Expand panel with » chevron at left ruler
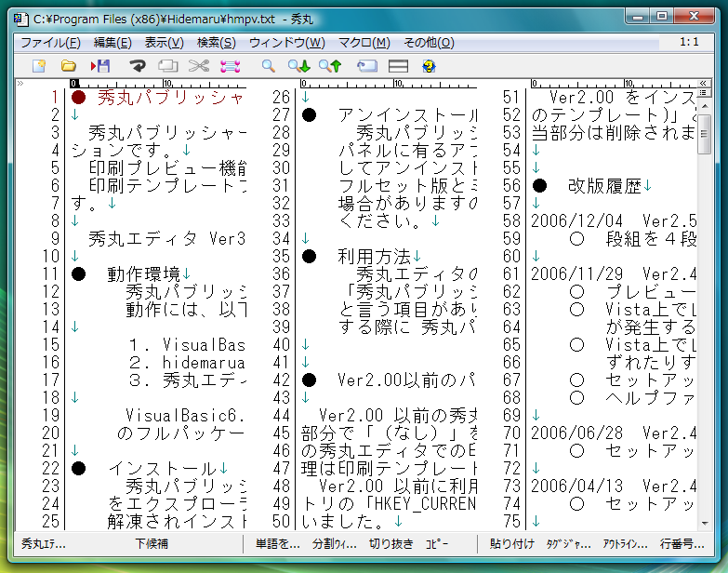The height and width of the screenshot is (573, 728). click(20, 83)
